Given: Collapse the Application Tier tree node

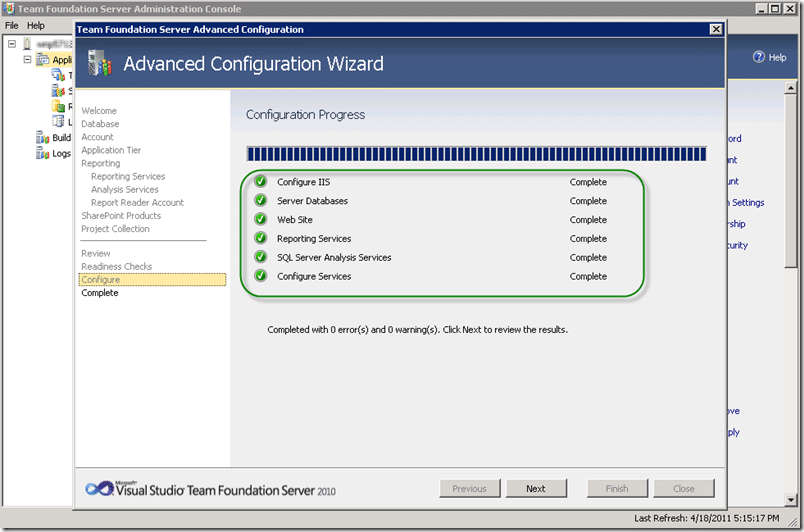Looking at the screenshot, I should tap(27, 59).
